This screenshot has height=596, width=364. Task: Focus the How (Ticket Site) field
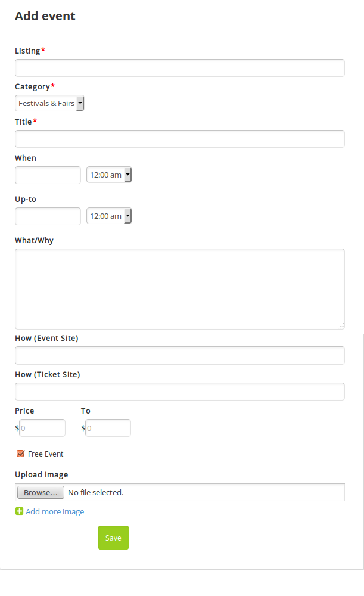[179, 392]
